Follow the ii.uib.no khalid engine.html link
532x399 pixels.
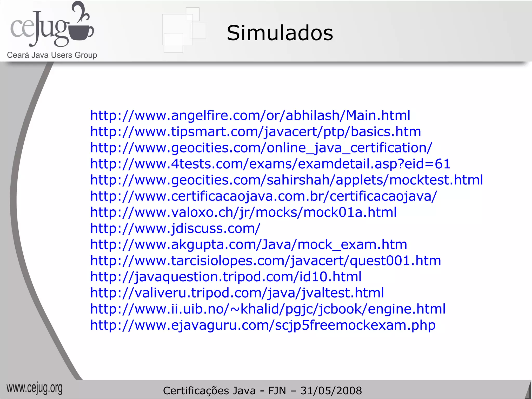pos(268,309)
